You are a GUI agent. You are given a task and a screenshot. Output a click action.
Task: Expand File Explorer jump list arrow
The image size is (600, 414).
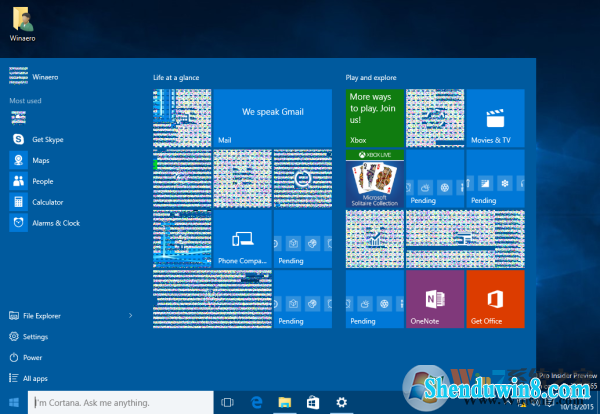pos(130,316)
